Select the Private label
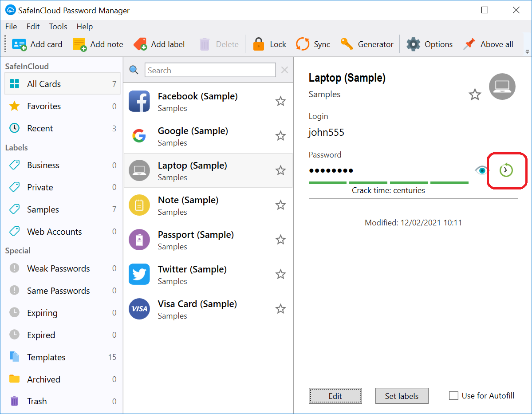Screen dimensions: 532x414 [x=63, y=187]
